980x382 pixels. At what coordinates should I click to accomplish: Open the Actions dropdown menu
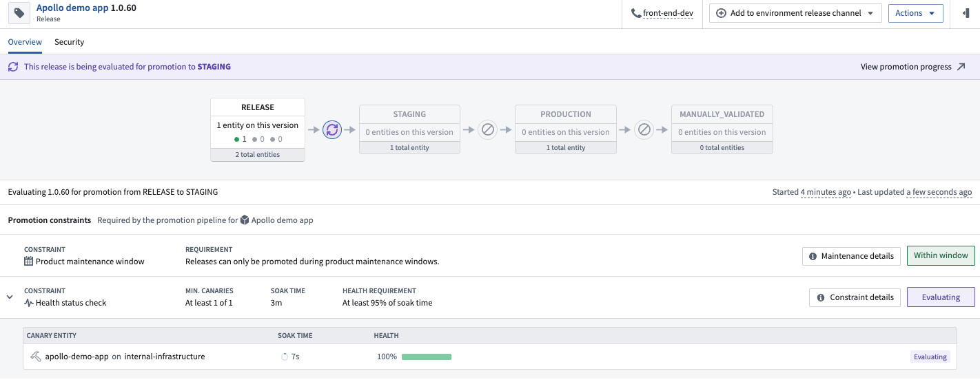click(915, 13)
